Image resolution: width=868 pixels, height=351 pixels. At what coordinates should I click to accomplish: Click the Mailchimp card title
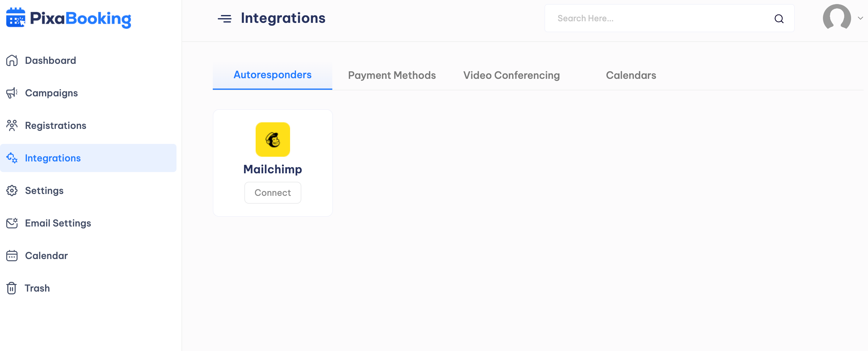[273, 169]
